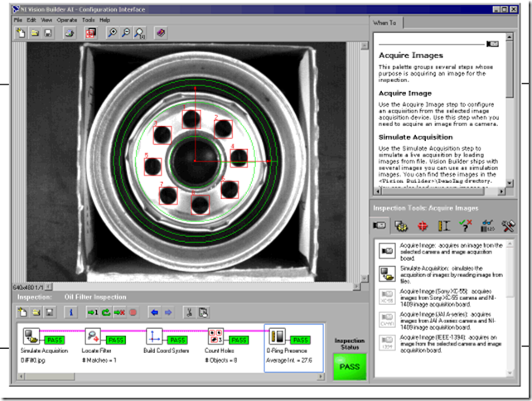Open the purple help book icon

click(161, 33)
